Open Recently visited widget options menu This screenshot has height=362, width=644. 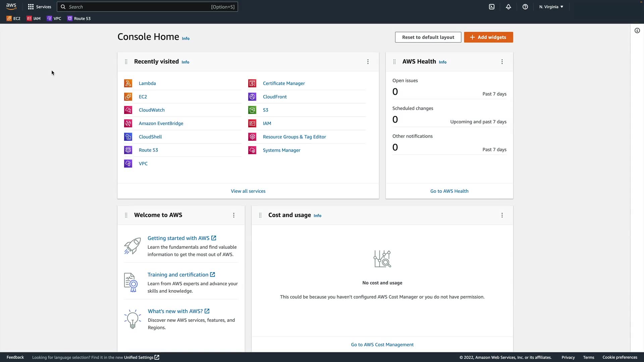368,62
